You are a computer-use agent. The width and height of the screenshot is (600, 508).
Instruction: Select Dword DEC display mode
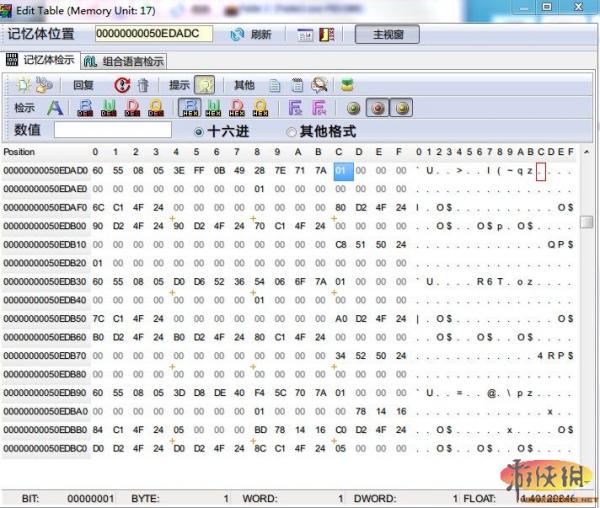click(132, 108)
